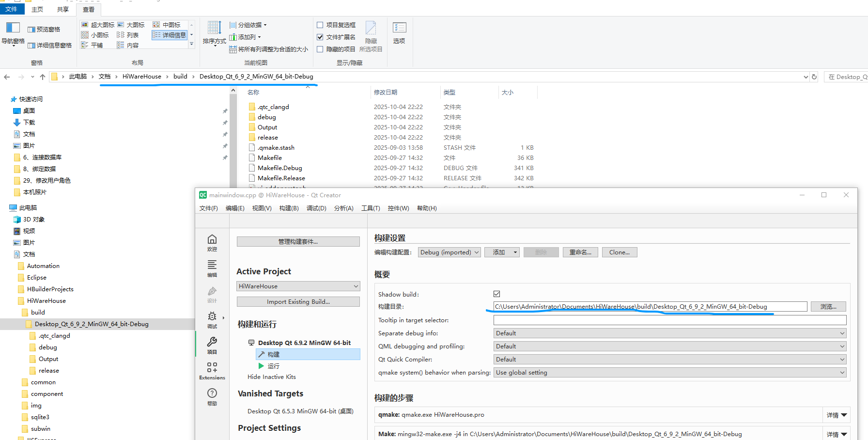This screenshot has height=440, width=868.
Task: Click size all columns to fit (将所有列调整为合适的大小)
Action: (x=268, y=49)
